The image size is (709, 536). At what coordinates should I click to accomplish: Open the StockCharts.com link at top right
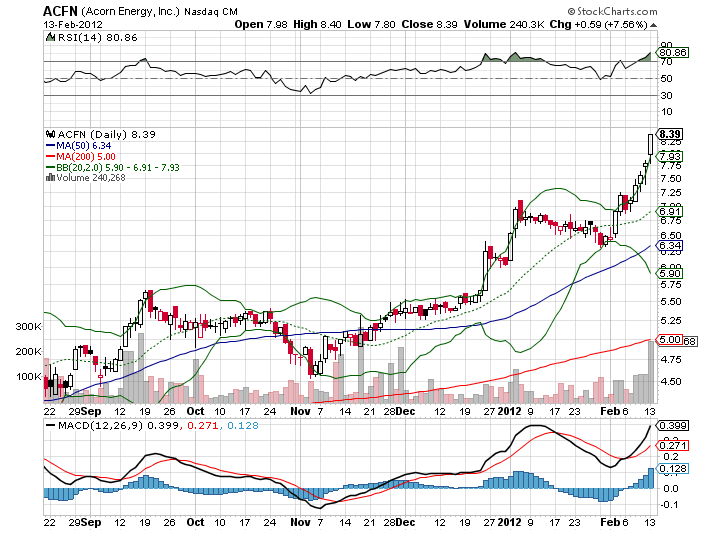(x=617, y=11)
